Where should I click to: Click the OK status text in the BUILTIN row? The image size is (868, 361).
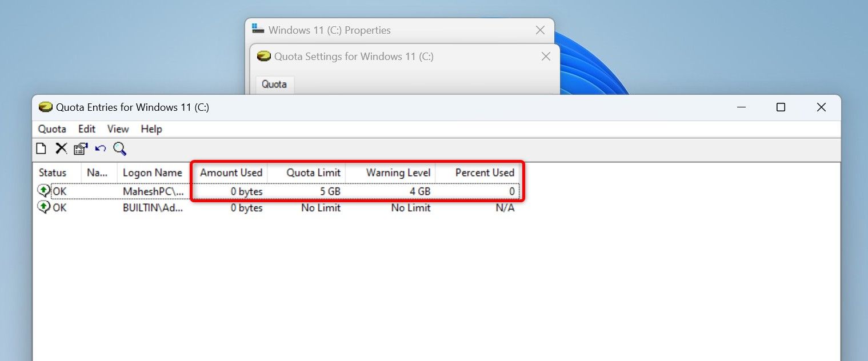point(59,208)
